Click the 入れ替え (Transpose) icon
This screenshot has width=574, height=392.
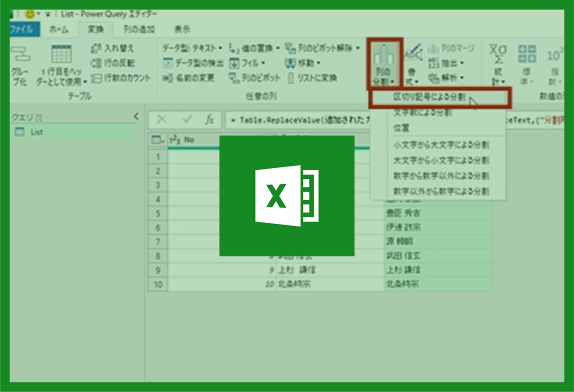click(x=96, y=48)
